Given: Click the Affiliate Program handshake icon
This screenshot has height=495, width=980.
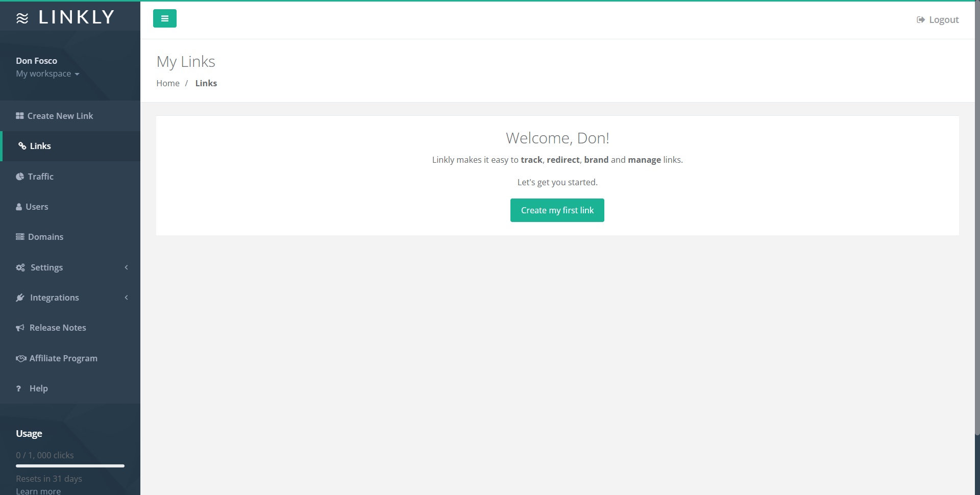Looking at the screenshot, I should click(x=21, y=358).
